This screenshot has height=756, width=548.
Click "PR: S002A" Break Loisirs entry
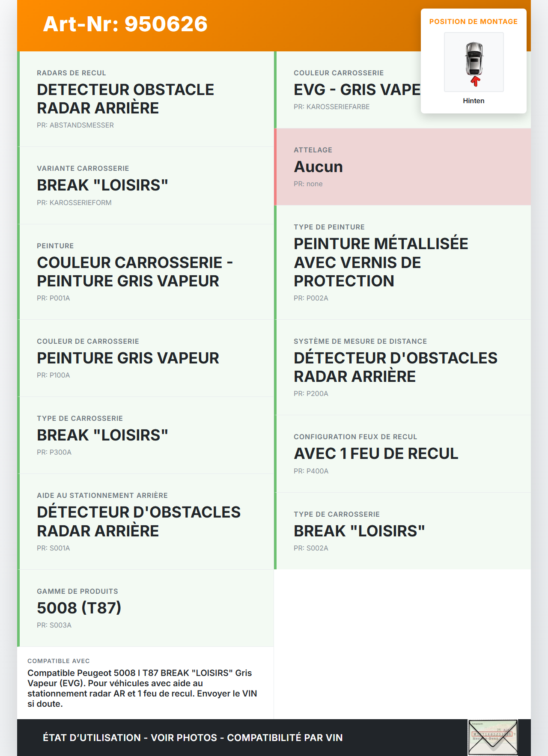(311, 548)
